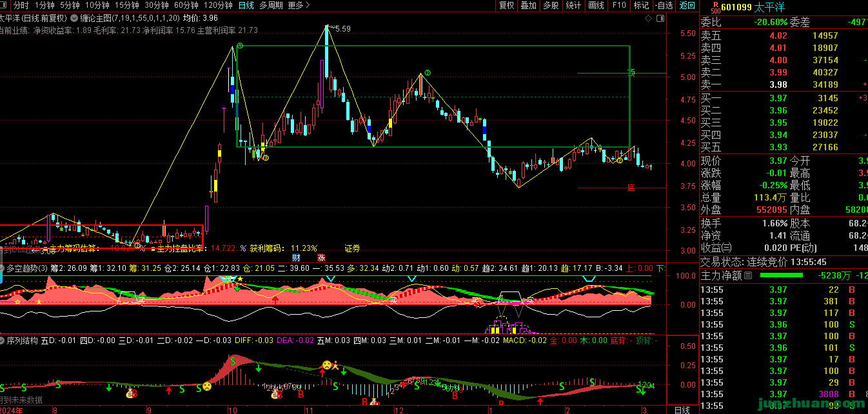Image resolution: width=868 pixels, height=414 pixels.
Task: Click the 买五 bid volume 27166
Action: pos(825,147)
